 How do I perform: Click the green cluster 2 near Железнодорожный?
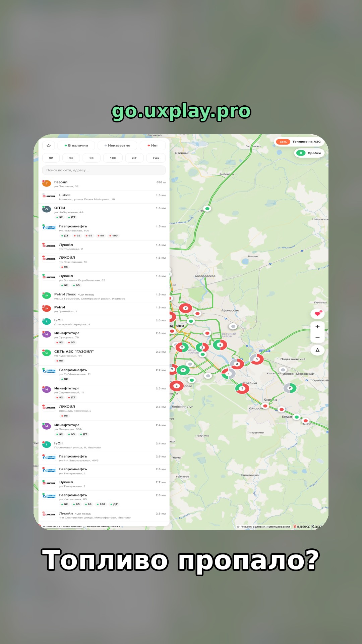[290, 388]
